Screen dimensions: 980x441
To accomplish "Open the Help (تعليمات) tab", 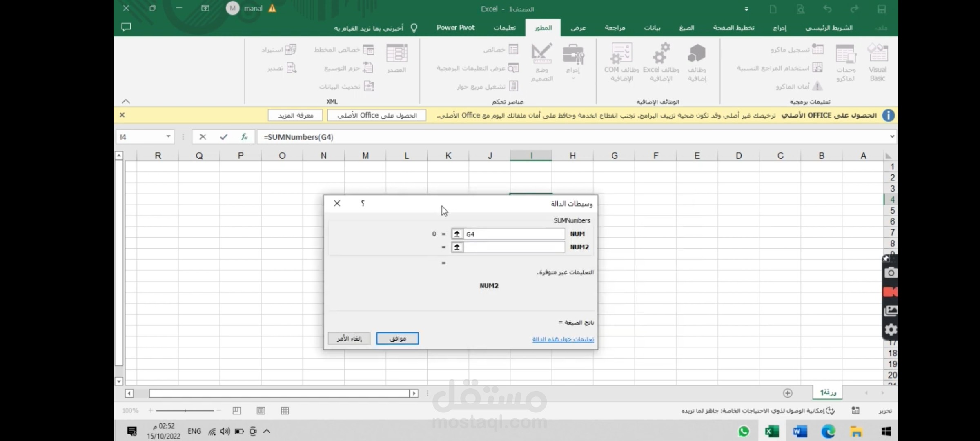I will (x=504, y=28).
